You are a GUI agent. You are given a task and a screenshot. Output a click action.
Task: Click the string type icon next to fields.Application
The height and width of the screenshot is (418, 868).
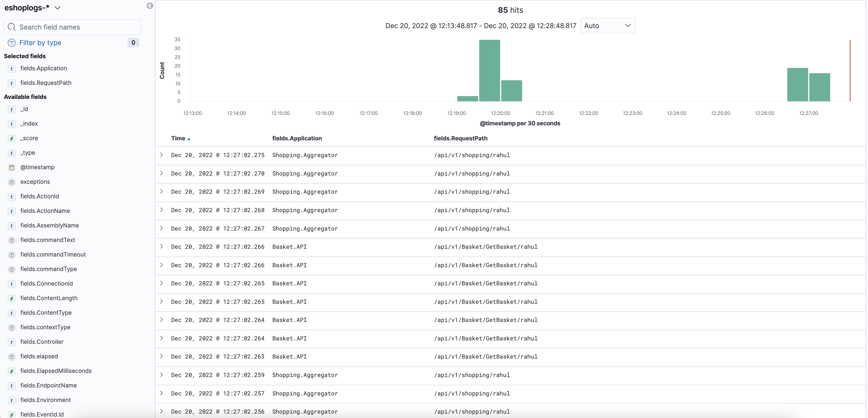click(x=11, y=69)
